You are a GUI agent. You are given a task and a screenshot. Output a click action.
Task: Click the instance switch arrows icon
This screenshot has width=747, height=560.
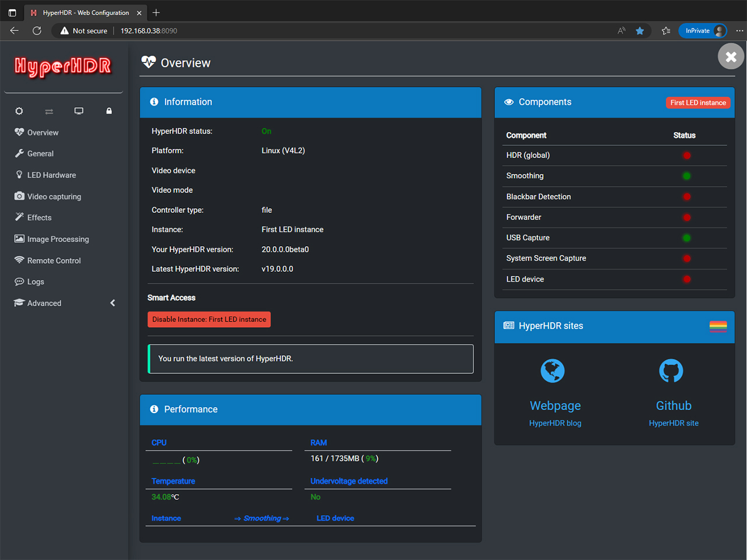point(49,111)
